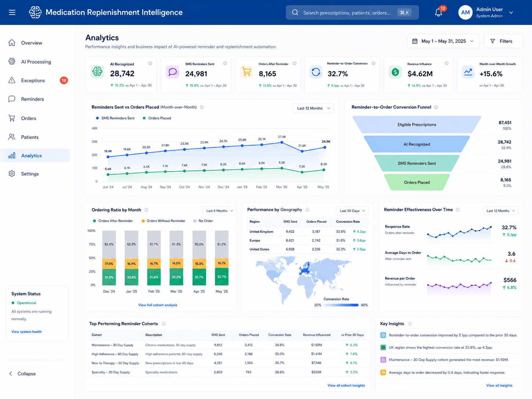Show info for Orders After Reminder card
The image size is (532, 399).
[294, 63]
